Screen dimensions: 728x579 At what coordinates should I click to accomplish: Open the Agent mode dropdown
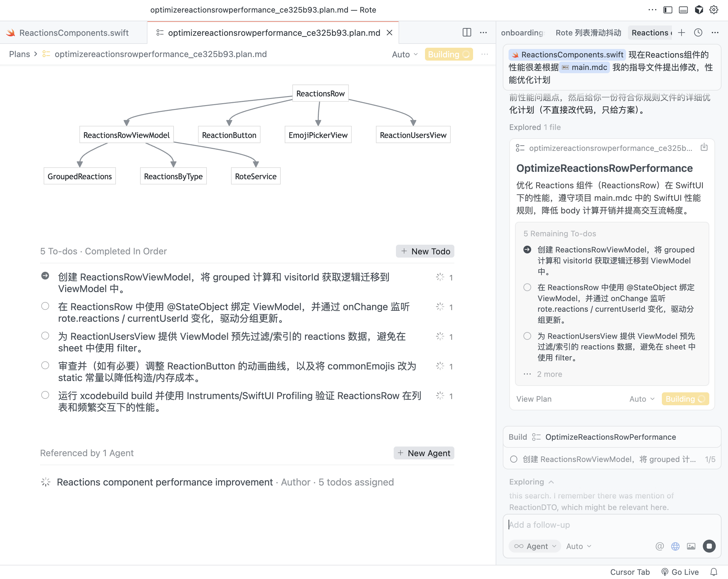535,546
